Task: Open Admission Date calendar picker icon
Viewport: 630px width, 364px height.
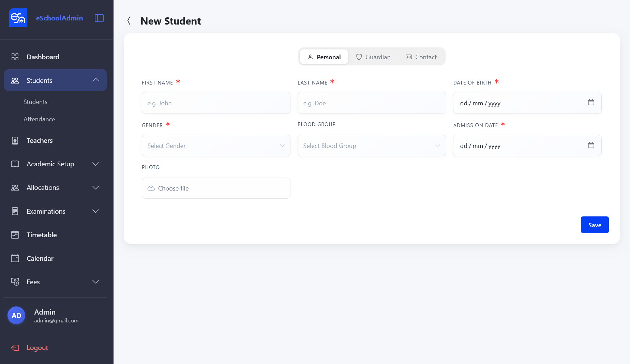Action: pyautogui.click(x=591, y=145)
